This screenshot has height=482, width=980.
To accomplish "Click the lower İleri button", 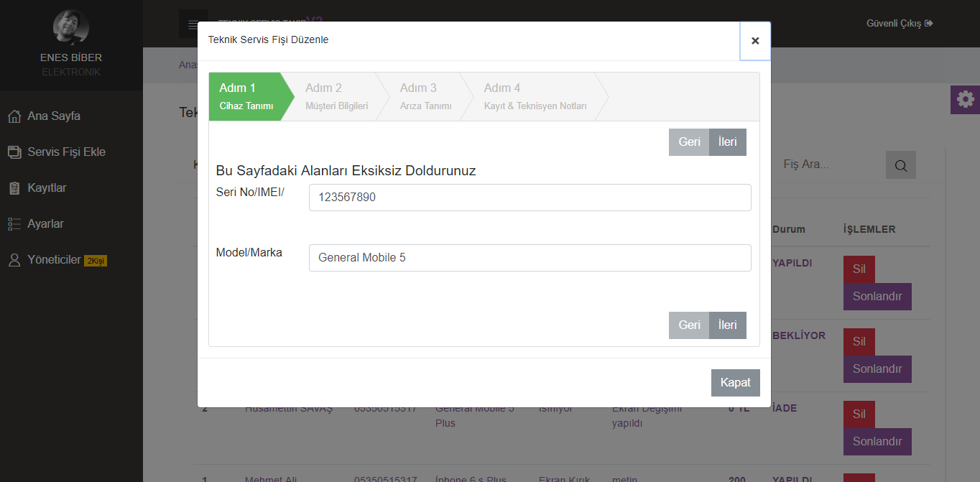I will point(728,325).
